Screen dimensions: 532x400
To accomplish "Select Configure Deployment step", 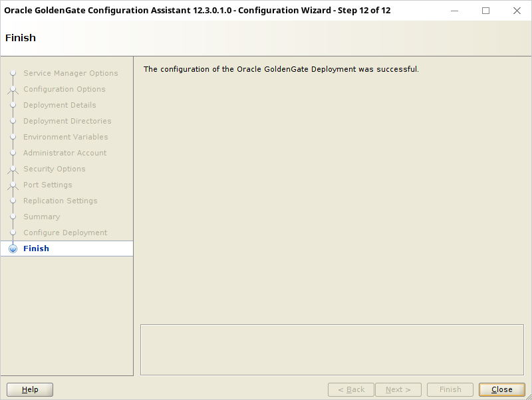I will 65,233.
